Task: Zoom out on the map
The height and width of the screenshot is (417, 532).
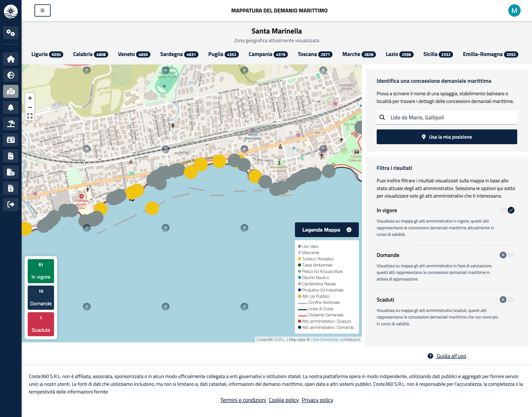Action: click(30, 107)
